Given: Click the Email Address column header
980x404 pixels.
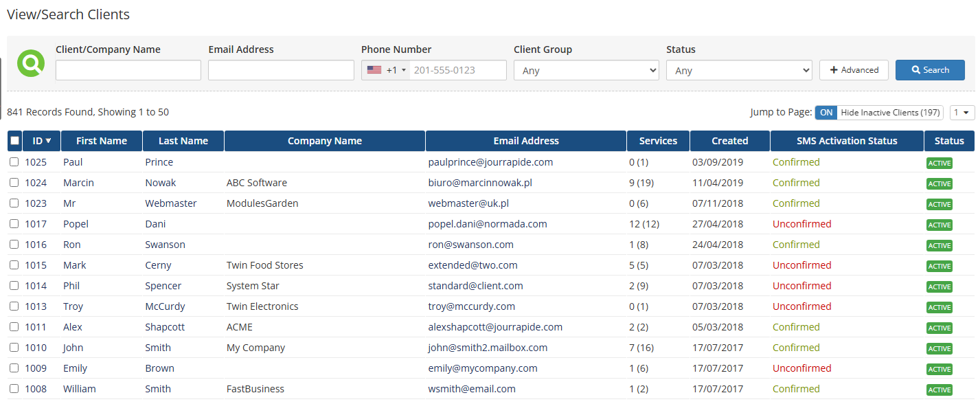Looking at the screenshot, I should (525, 140).
